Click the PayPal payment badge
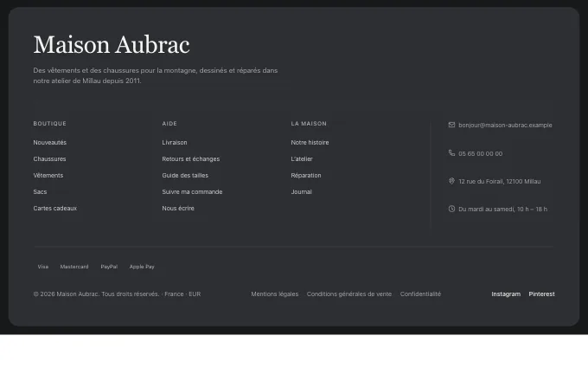 point(109,267)
